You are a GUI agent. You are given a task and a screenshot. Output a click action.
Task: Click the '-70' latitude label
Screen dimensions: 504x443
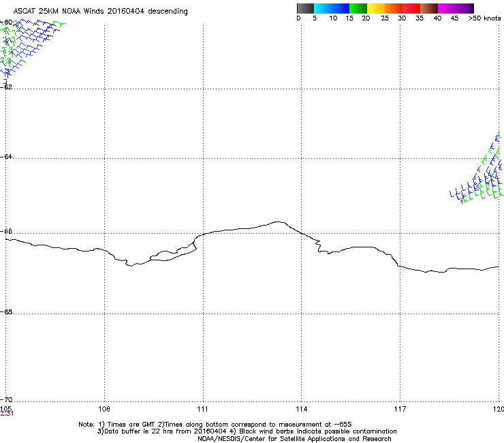click(7, 400)
